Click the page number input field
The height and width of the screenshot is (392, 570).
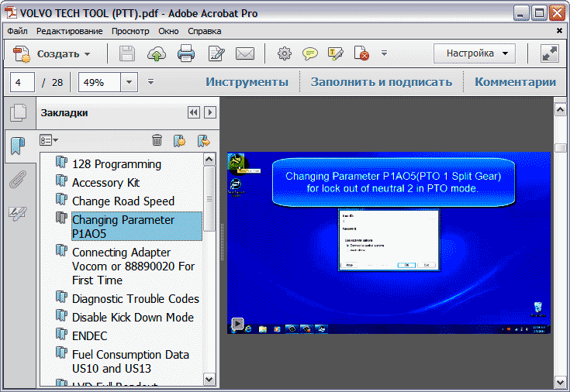click(22, 82)
